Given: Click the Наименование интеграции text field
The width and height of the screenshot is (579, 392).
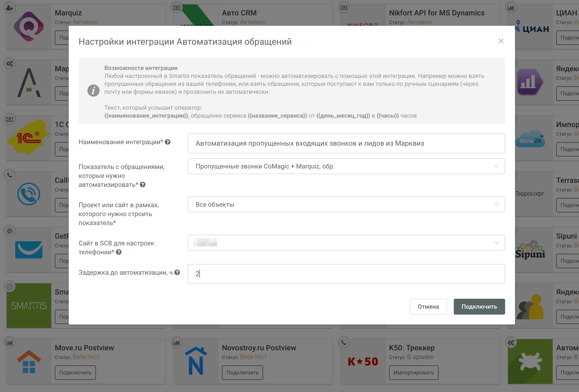Looking at the screenshot, I should (x=346, y=144).
